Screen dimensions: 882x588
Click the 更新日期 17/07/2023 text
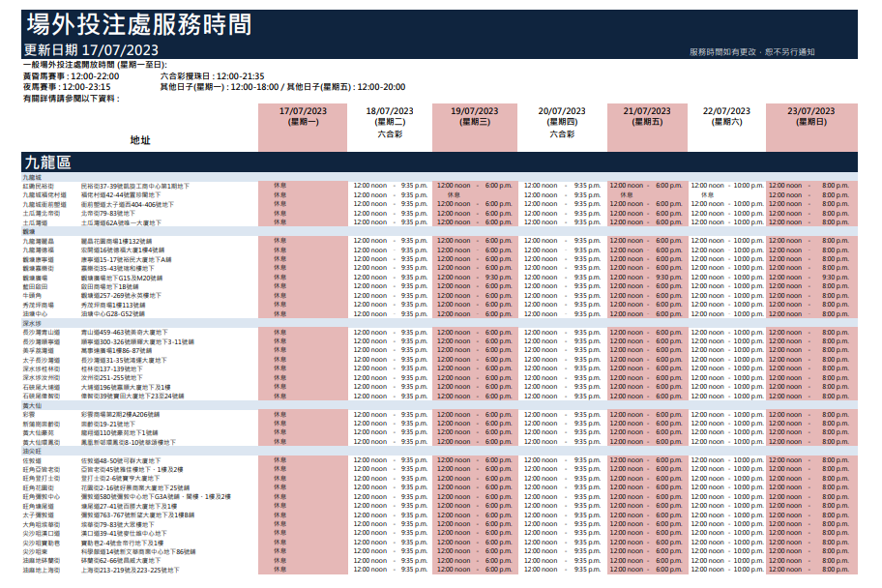point(91,50)
